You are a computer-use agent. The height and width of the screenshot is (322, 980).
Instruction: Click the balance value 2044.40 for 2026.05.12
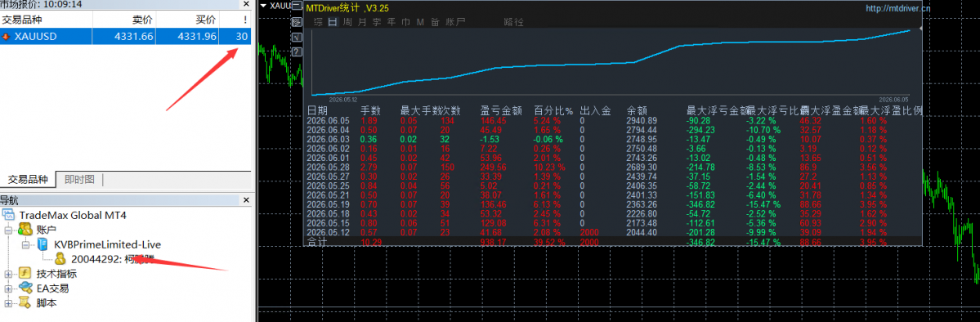tap(642, 232)
